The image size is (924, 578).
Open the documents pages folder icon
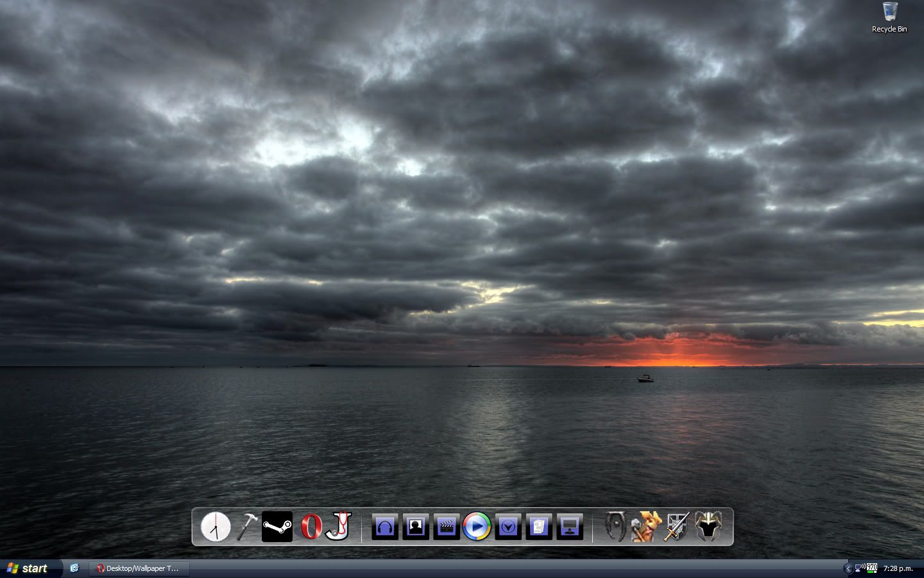point(539,527)
